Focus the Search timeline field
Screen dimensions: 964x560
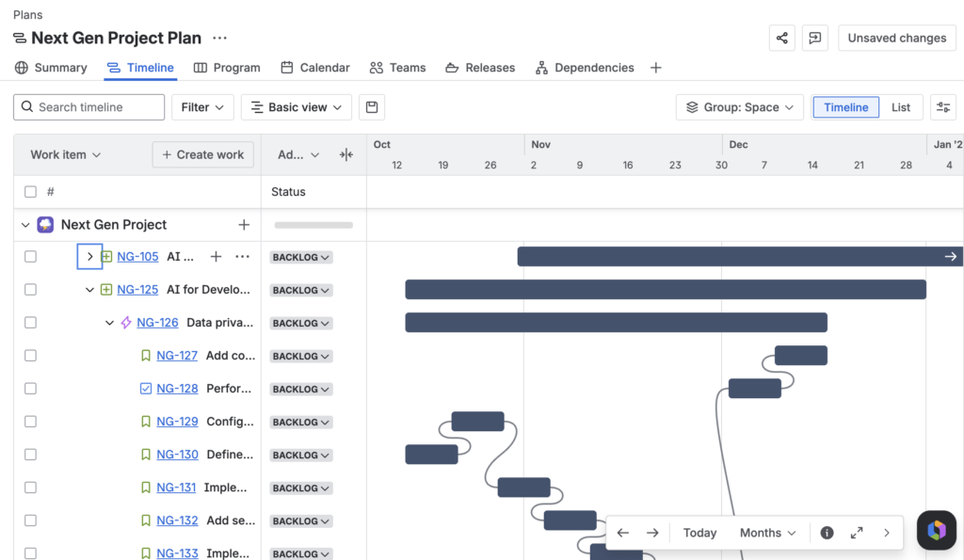tap(89, 107)
